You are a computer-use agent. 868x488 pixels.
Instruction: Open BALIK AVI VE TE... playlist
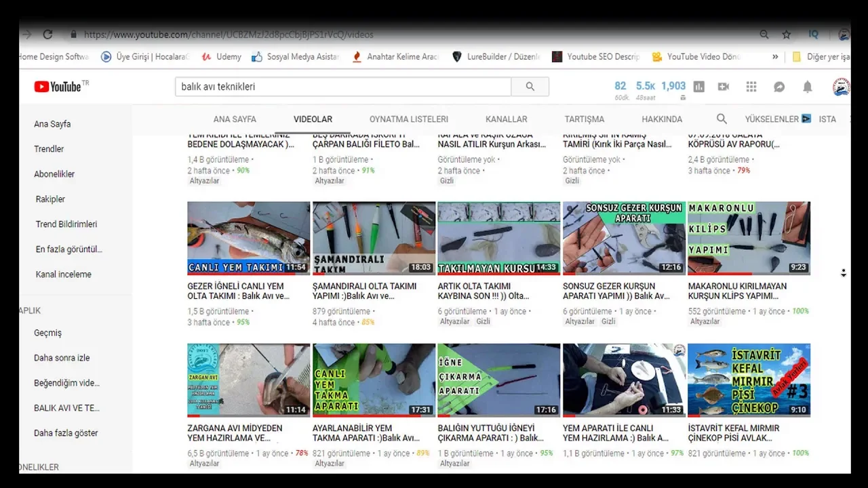(66, 408)
